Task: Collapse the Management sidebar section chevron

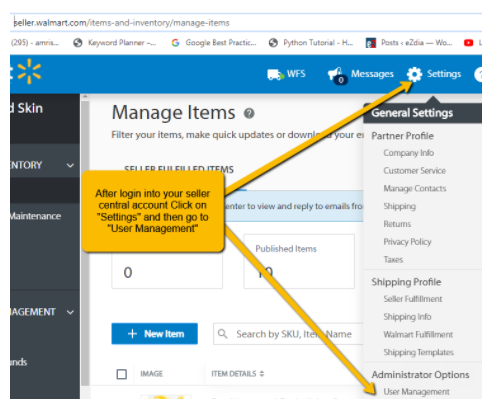Action: click(70, 312)
